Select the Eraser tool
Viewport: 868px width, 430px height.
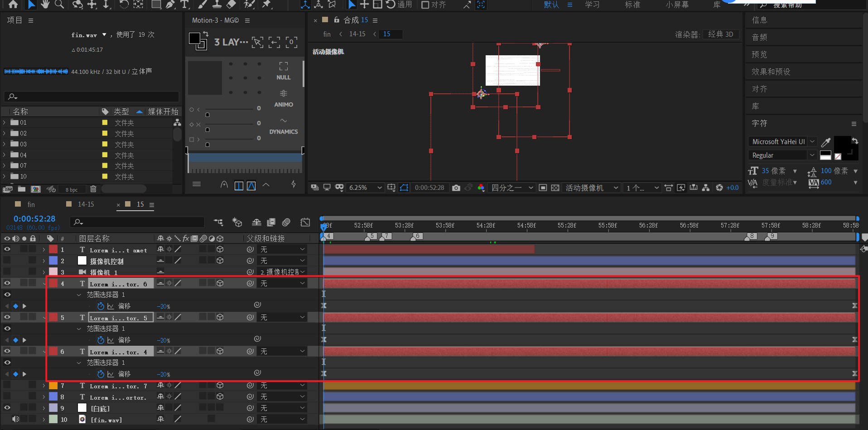pyautogui.click(x=231, y=5)
